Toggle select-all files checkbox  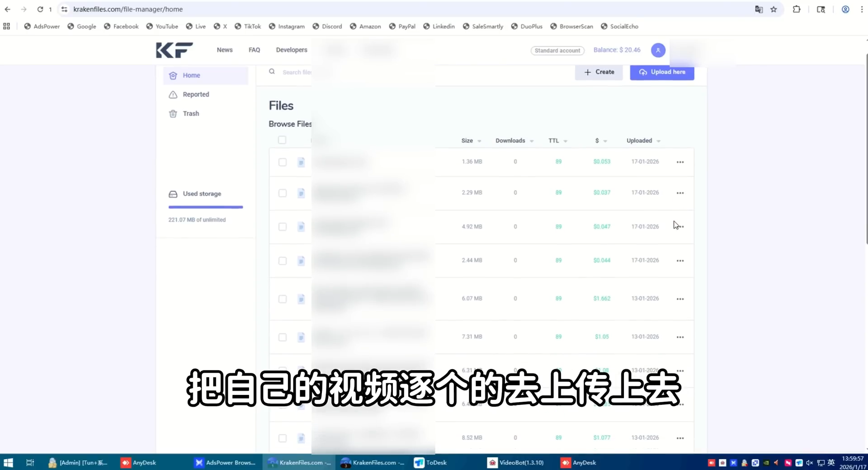click(x=282, y=140)
